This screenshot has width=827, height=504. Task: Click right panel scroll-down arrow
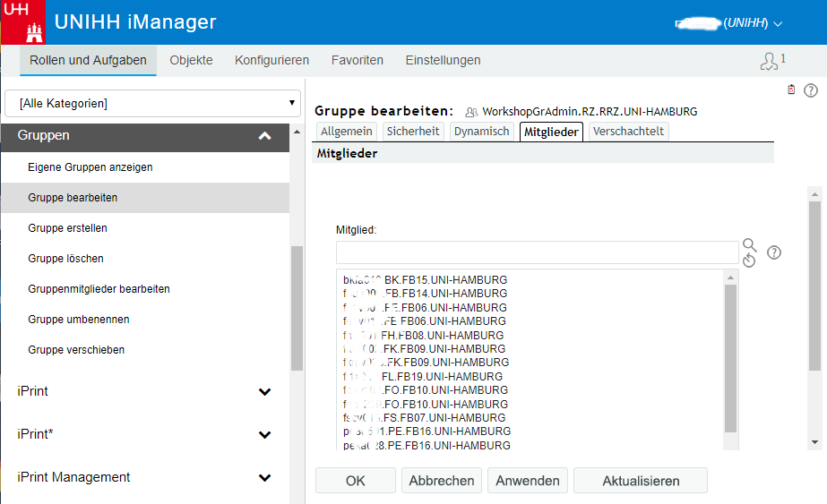click(814, 442)
